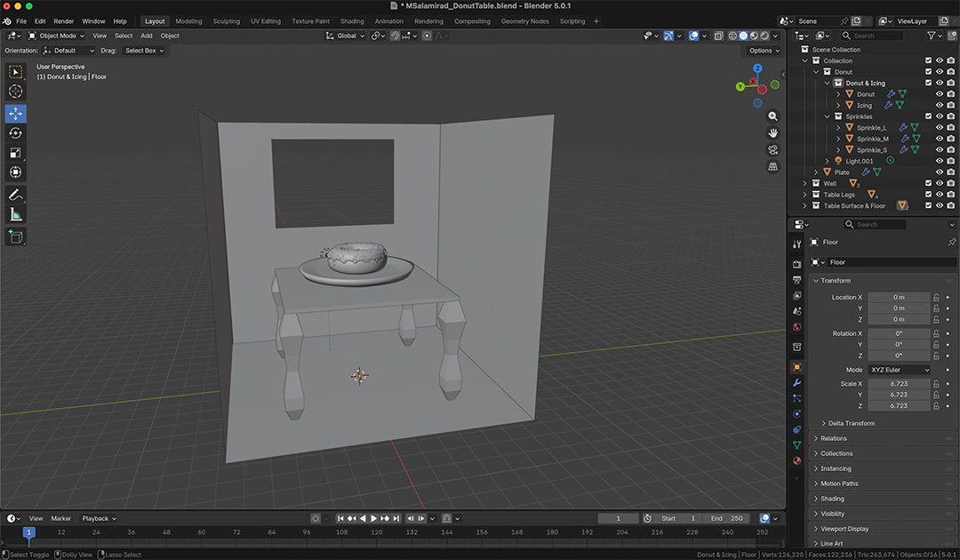Hide the Plate object with eye icon

click(940, 172)
